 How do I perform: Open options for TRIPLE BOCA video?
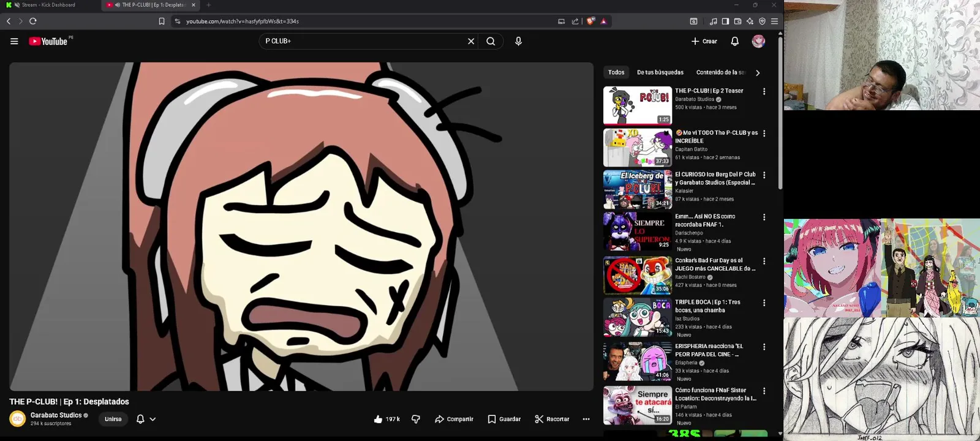tap(764, 303)
